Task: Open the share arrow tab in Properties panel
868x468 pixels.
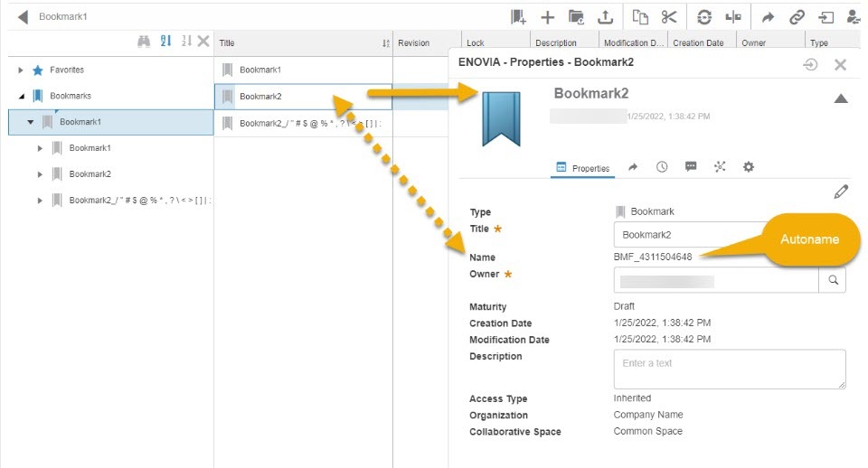Action: 633,167
